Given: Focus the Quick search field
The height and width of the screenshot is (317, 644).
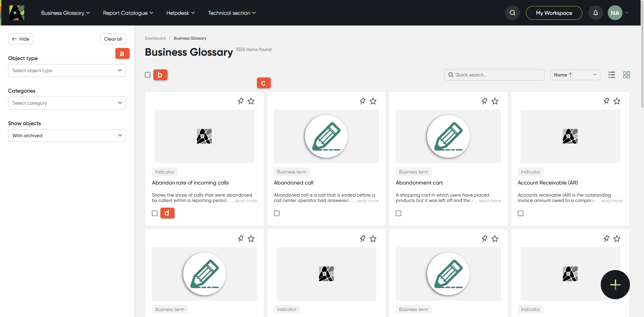Looking at the screenshot, I should [x=494, y=75].
